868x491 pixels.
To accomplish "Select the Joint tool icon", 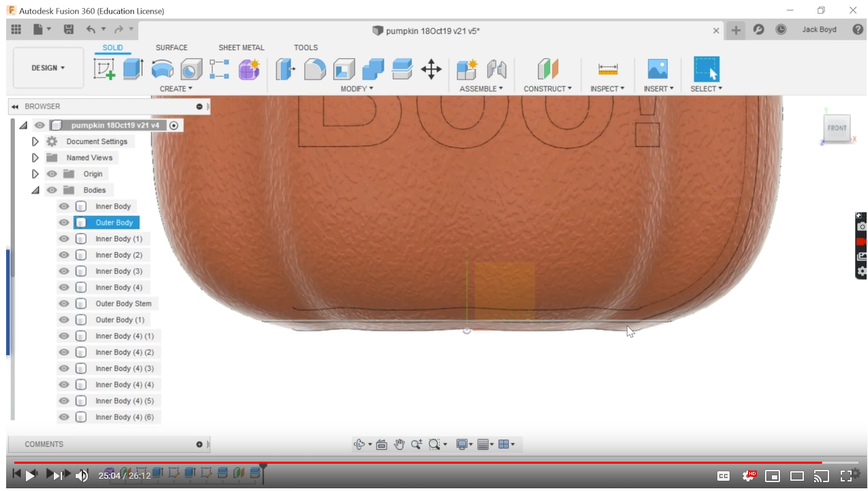I will point(496,69).
